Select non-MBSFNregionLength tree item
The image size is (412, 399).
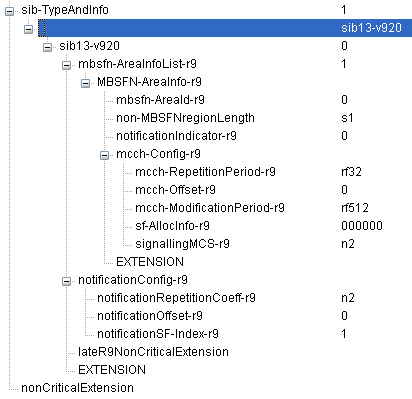click(x=185, y=118)
